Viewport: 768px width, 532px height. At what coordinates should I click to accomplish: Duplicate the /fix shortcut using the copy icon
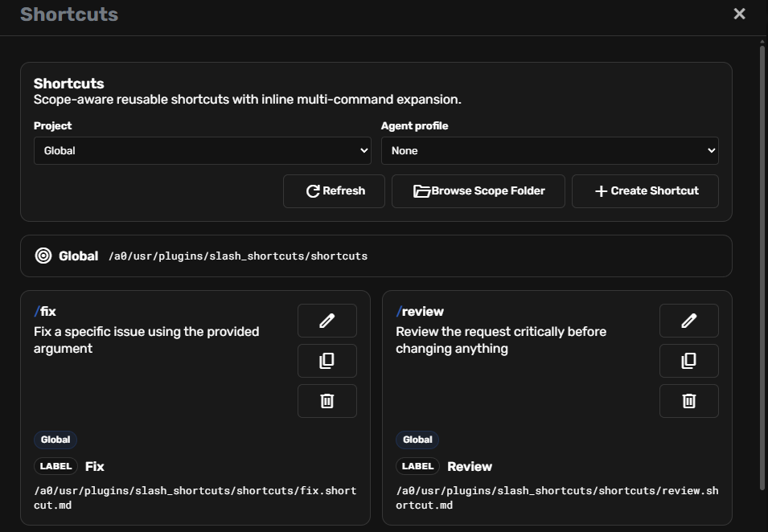point(327,361)
